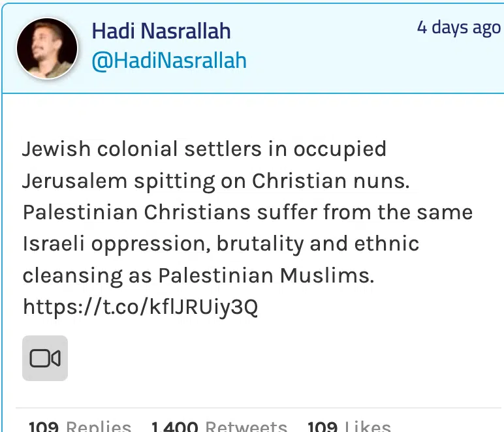Click the line mentioning 'Palestinian Christians suffer'
This screenshot has width=504, height=432.
point(248,212)
